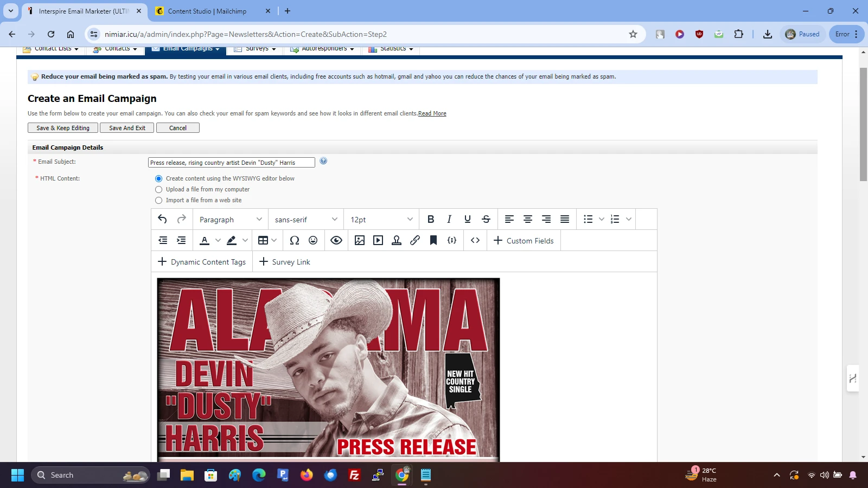This screenshot has height=488, width=868.
Task: Expand the sans-serif font family dropdown
Action: pyautogui.click(x=306, y=220)
